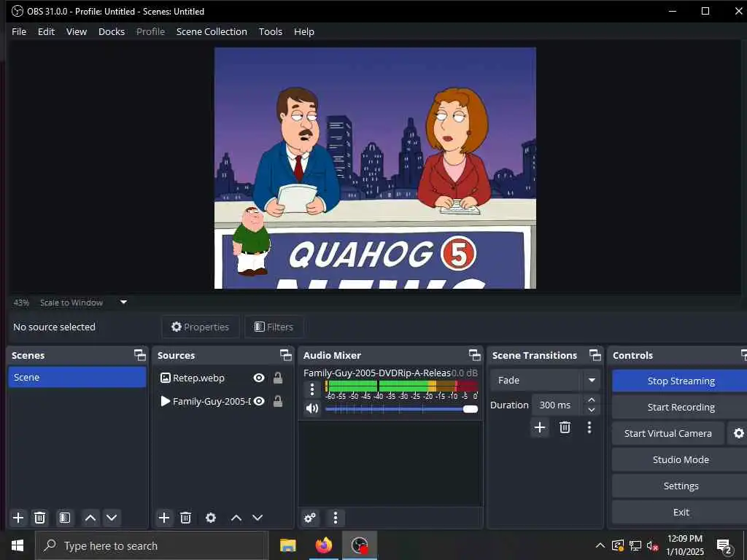Viewport: 747px width, 560px height.
Task: Click the taskbar clock showing 12:09 PM
Action: tap(684, 545)
